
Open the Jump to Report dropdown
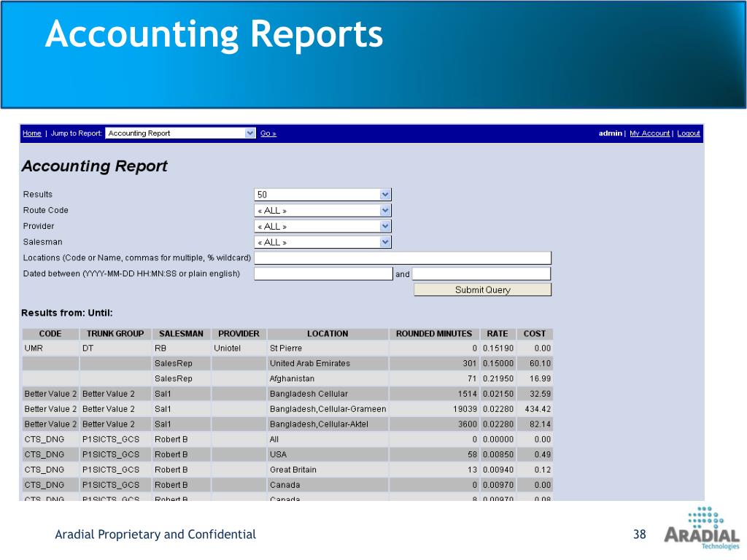coord(181,133)
